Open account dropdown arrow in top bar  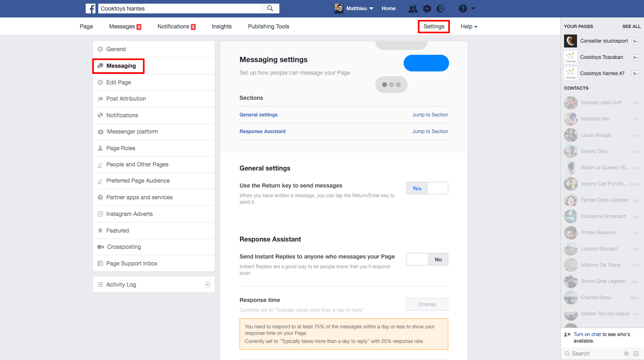(473, 9)
